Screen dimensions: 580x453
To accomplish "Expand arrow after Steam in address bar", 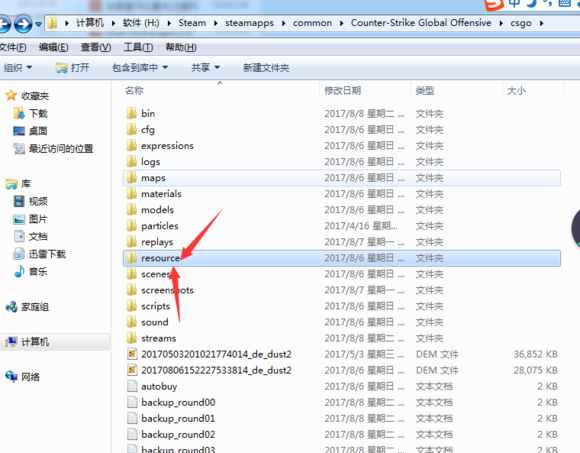I will [x=216, y=23].
